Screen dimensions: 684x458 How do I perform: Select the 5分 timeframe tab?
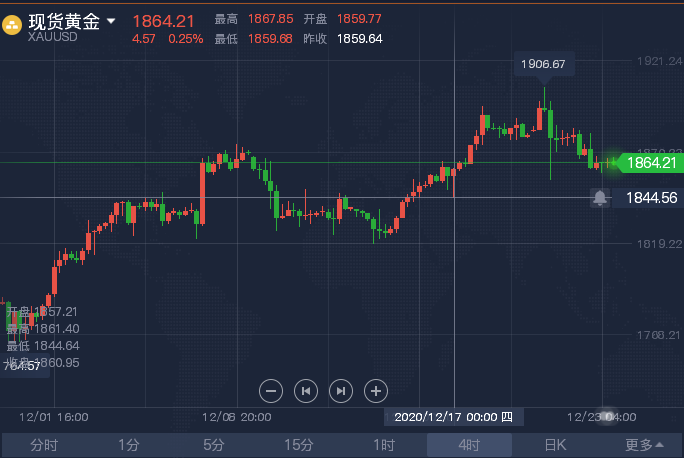tap(213, 445)
